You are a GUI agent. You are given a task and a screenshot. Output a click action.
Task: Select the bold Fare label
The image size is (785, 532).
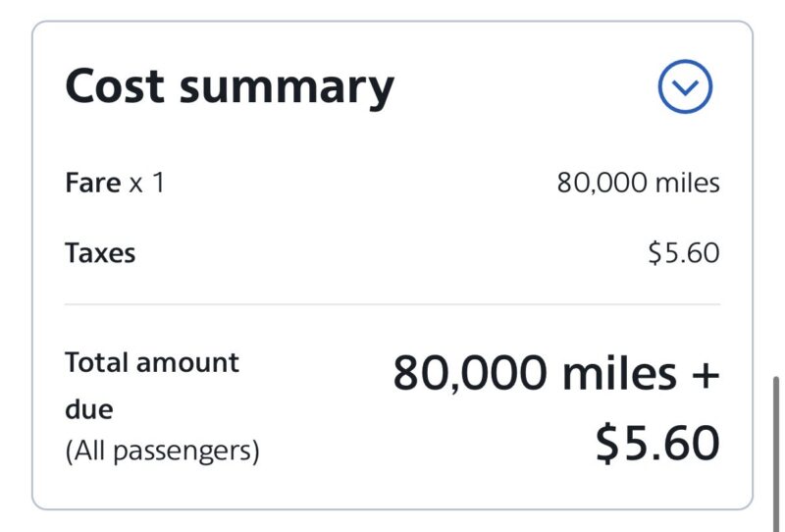click(93, 183)
